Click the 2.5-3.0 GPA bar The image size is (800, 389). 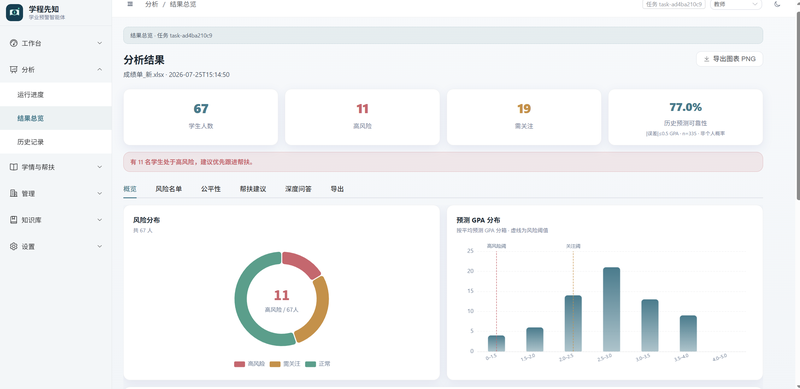611,309
